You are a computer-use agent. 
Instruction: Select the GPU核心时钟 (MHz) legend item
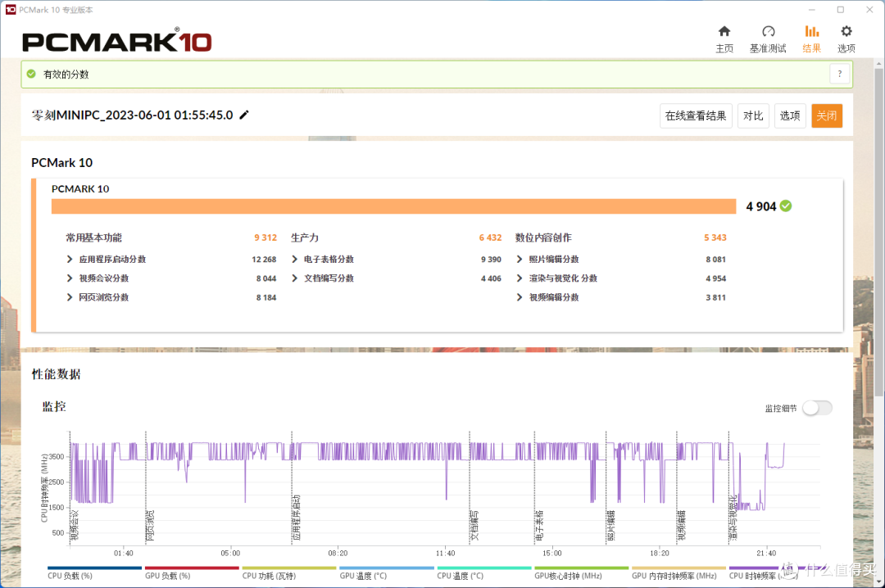pyautogui.click(x=581, y=572)
